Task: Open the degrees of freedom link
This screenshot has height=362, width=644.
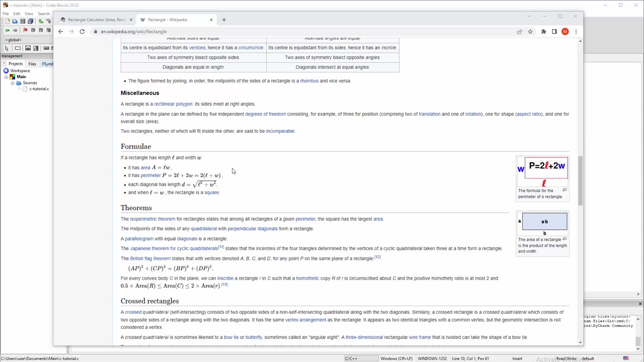Action: click(265, 114)
